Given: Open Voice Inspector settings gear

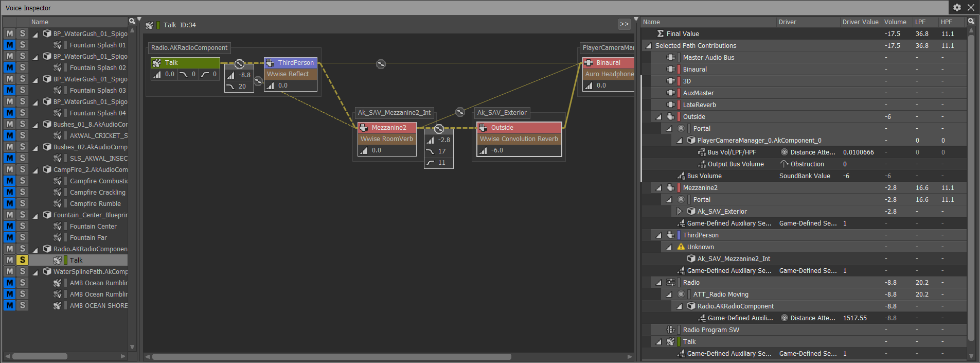Looking at the screenshot, I should click(956, 7).
